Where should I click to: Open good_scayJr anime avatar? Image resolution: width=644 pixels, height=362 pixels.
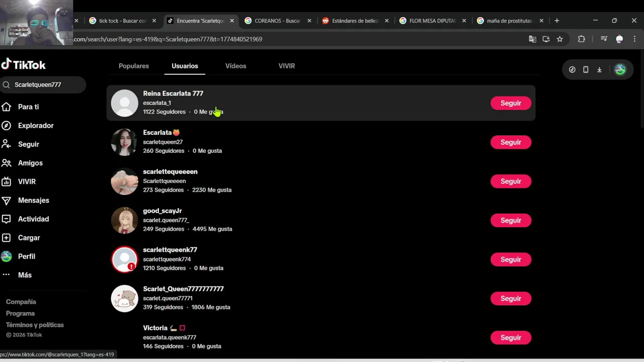pyautogui.click(x=124, y=220)
